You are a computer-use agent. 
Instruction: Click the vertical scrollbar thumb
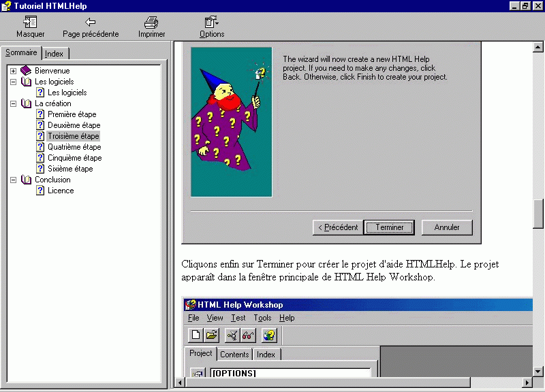click(538, 214)
